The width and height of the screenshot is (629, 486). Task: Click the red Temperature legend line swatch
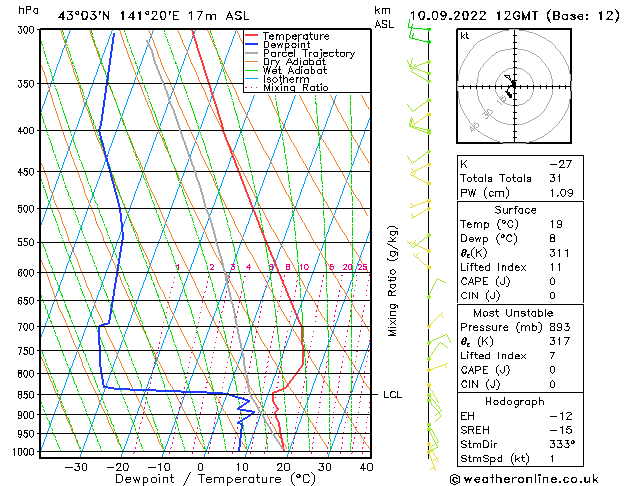(x=252, y=35)
